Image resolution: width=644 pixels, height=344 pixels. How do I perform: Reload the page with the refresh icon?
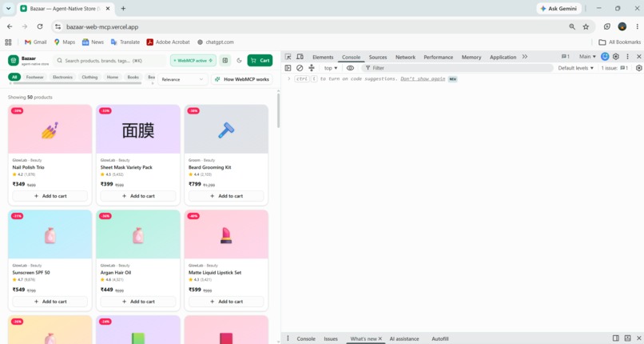click(x=40, y=26)
